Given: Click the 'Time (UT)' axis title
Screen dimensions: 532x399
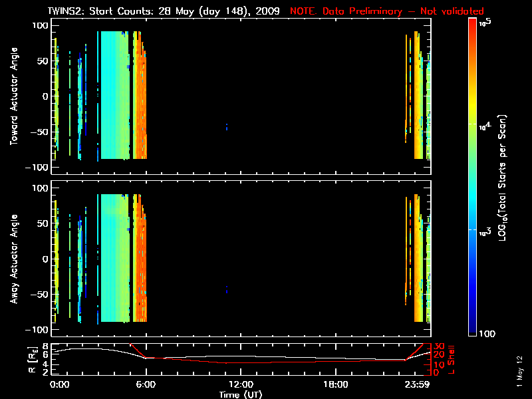Looking at the screenshot, I should (241, 394).
